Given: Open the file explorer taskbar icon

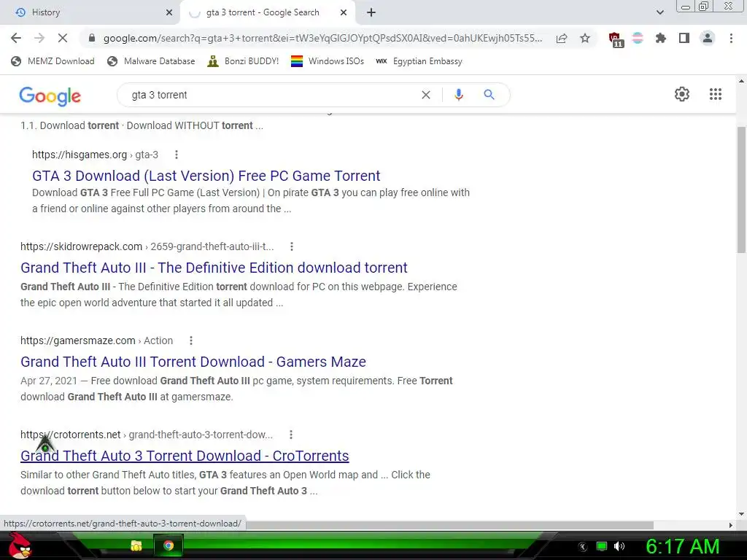Looking at the screenshot, I should [x=136, y=545].
